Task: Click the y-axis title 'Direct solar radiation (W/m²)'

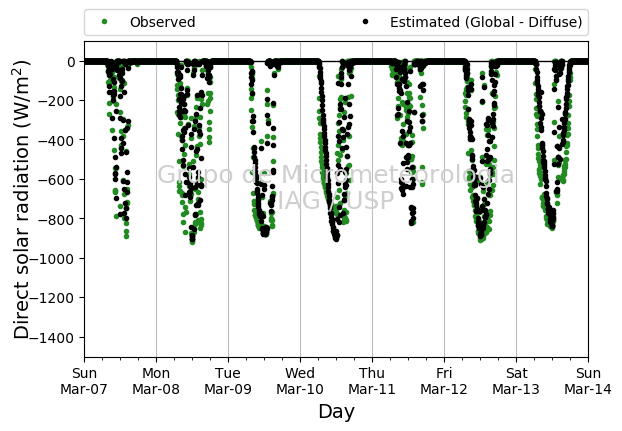Action: 21,199
